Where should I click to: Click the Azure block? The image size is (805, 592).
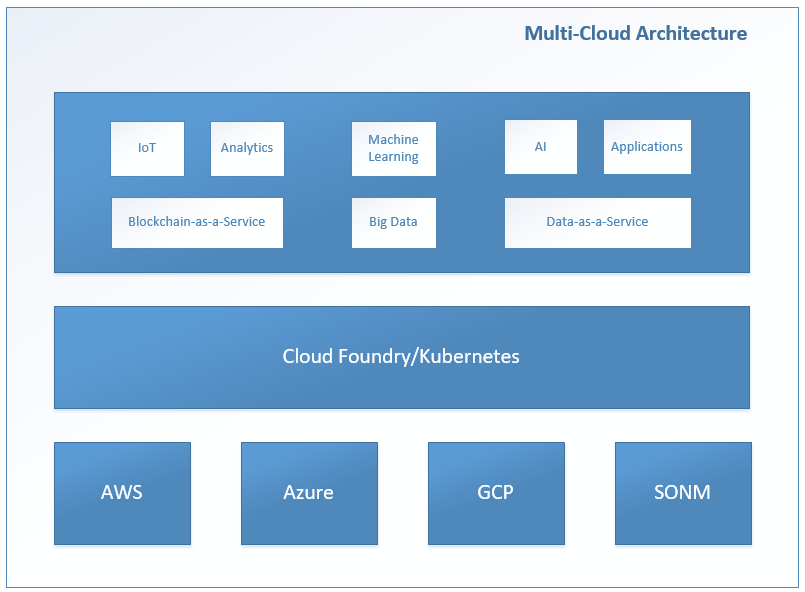(309, 493)
